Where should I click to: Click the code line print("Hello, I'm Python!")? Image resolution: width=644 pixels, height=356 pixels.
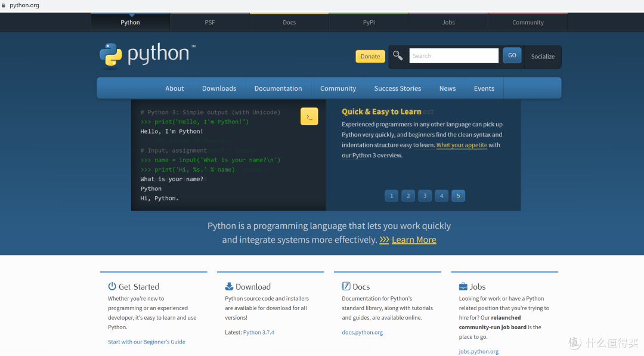194,122
